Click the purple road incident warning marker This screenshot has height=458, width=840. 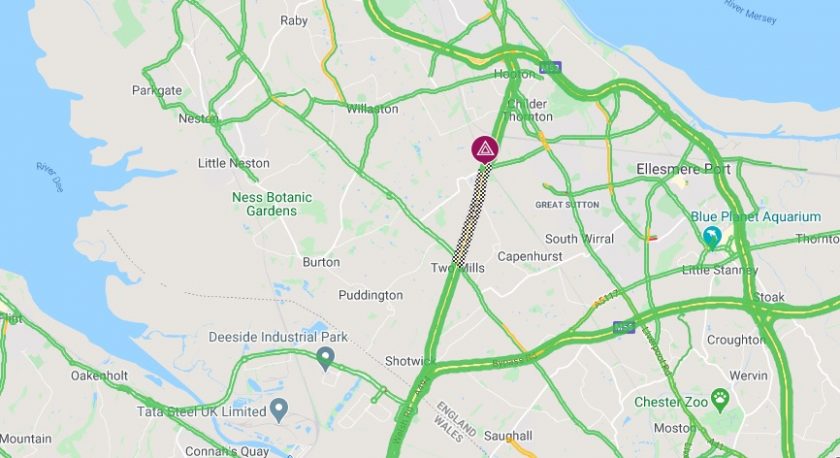tap(485, 149)
